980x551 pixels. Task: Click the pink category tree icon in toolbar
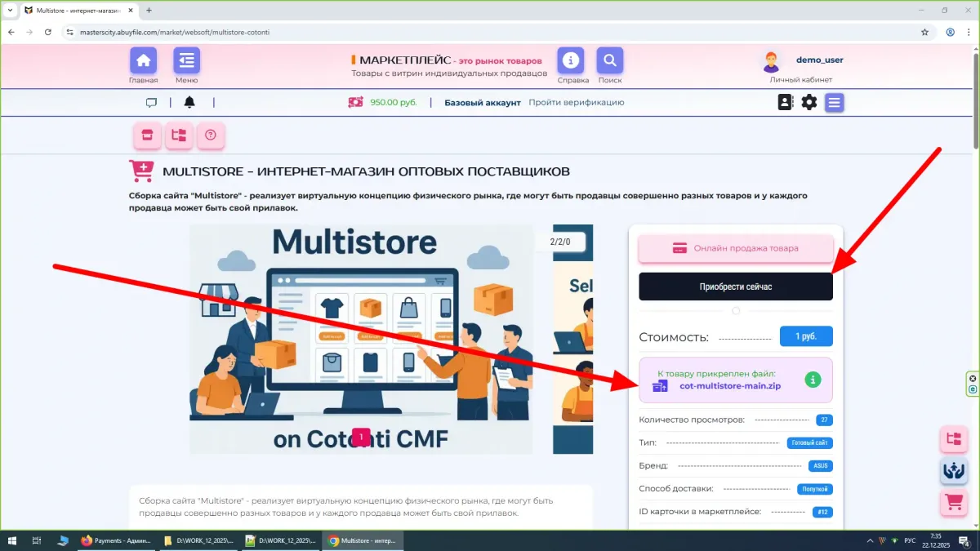click(179, 136)
